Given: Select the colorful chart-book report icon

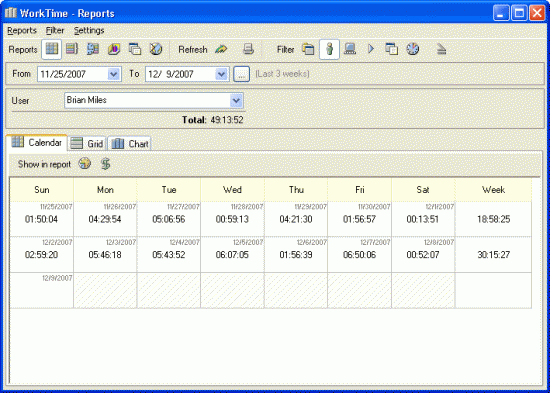Looking at the screenshot, I should coord(114,49).
